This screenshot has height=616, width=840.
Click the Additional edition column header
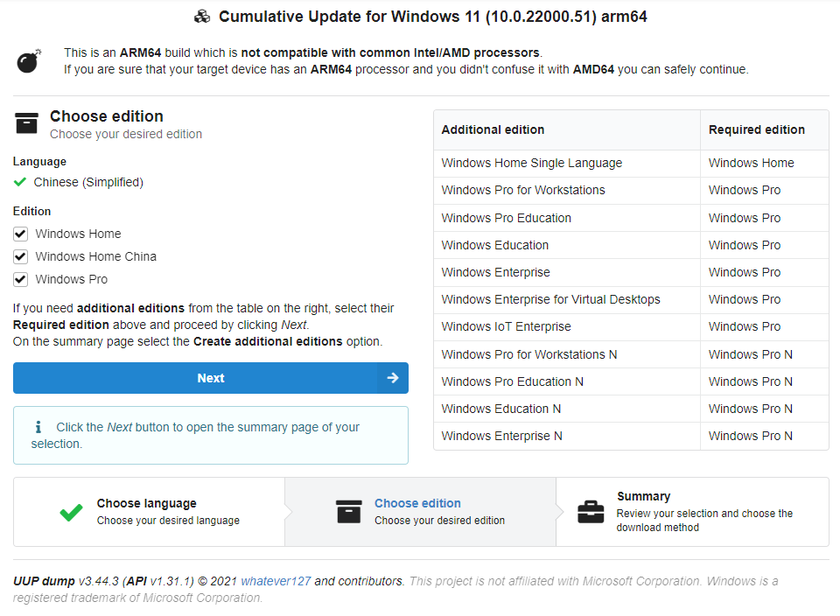[x=493, y=129]
